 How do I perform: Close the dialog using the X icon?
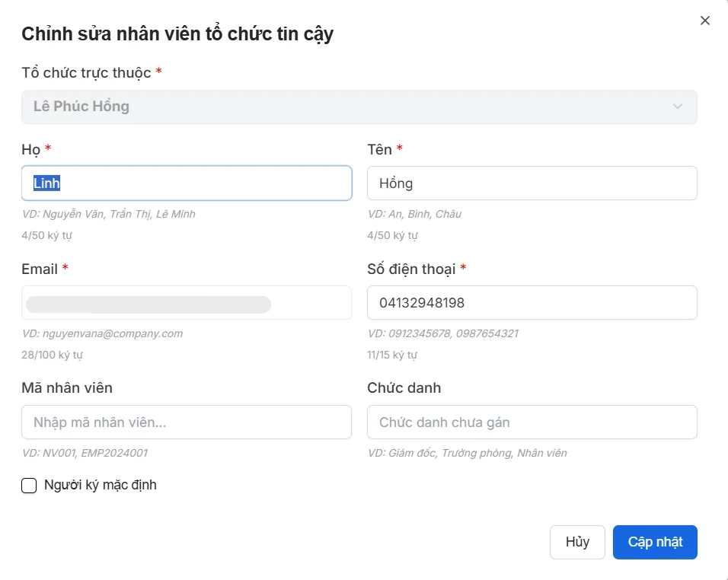click(x=704, y=21)
